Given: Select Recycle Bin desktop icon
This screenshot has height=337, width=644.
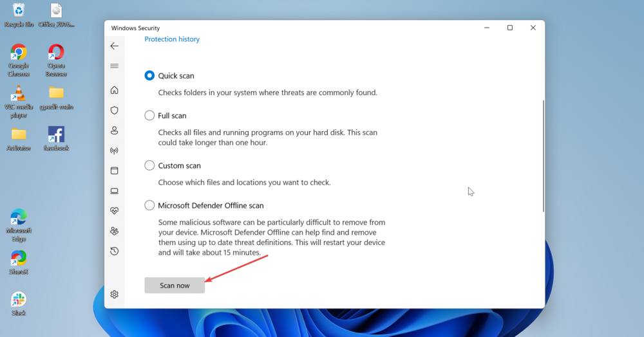Looking at the screenshot, I should [x=19, y=15].
